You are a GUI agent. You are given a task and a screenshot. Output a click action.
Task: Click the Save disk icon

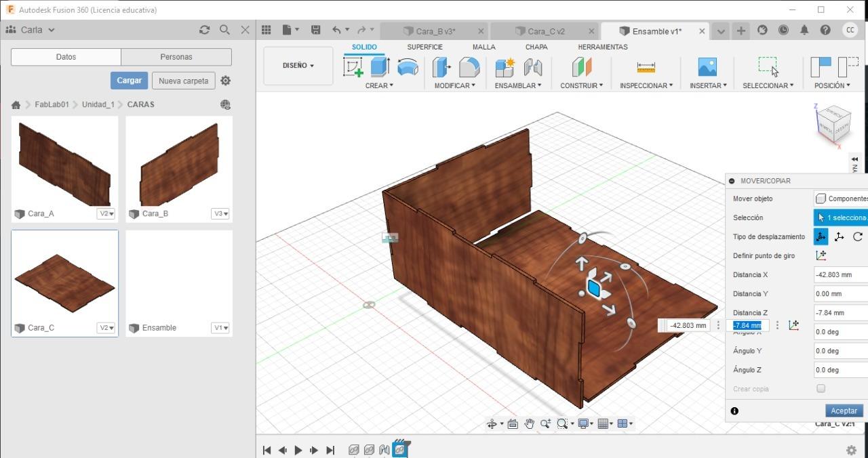(315, 30)
